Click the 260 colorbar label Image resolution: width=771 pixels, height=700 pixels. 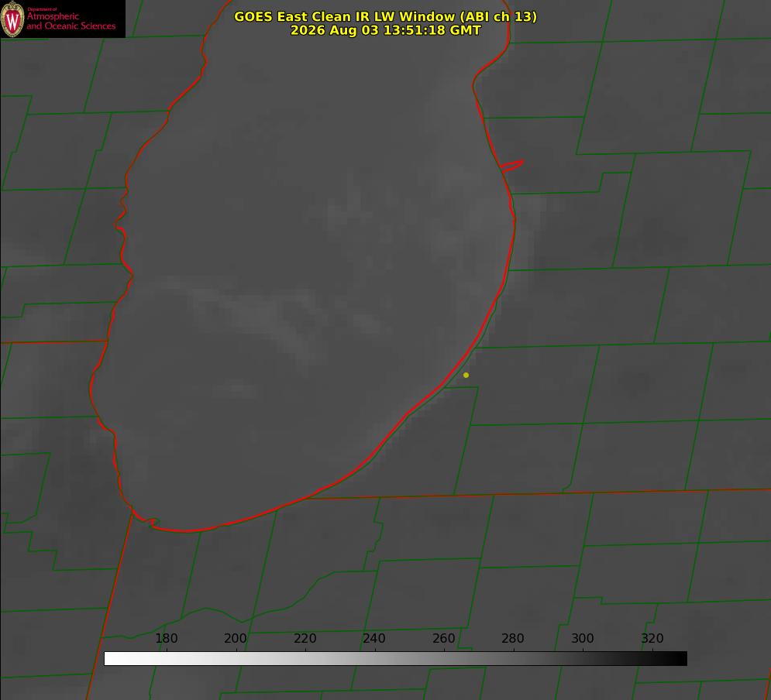pos(443,638)
